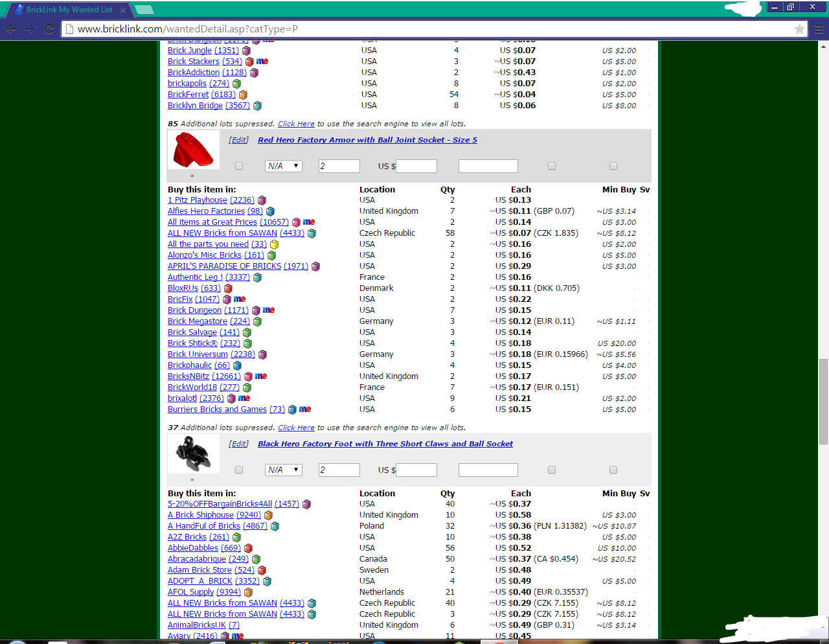Click the cube icon beside Brick Jungle (1351)
Screen dimensions: 829x644
[247, 51]
